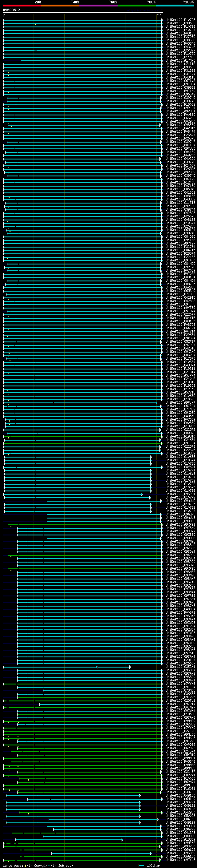197x868 pixels.
Task: Click the red ~20% identity legend swatch
Action: coord(22,6)
